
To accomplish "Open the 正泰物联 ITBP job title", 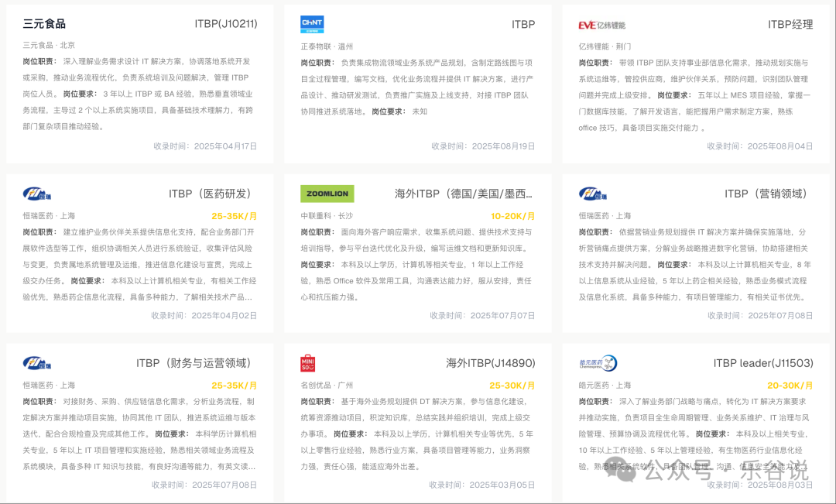I will click(x=523, y=25).
